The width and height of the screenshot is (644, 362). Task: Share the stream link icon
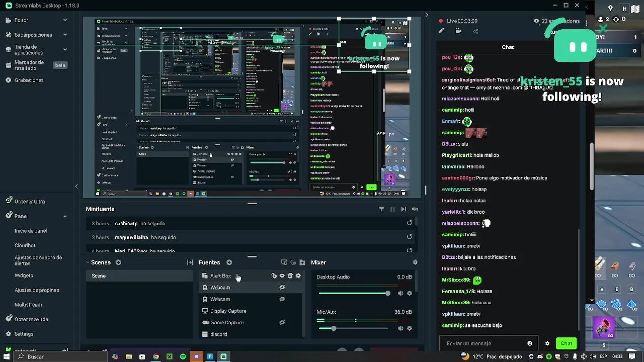point(475,31)
